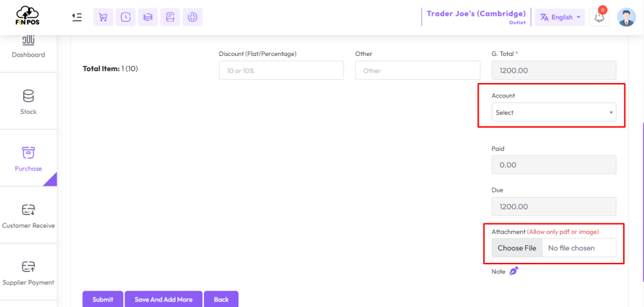Open the shopping cart shortcut icon
Image resolution: width=644 pixels, height=307 pixels.
point(104,17)
